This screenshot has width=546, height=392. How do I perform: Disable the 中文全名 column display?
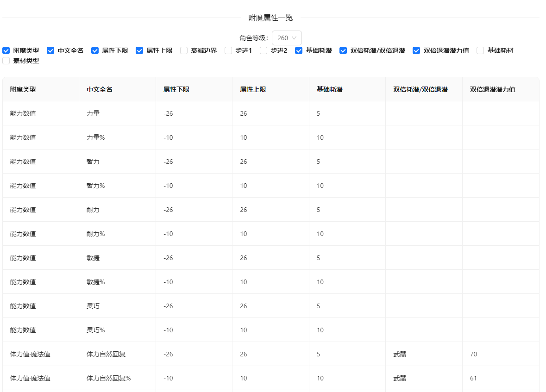click(50, 50)
